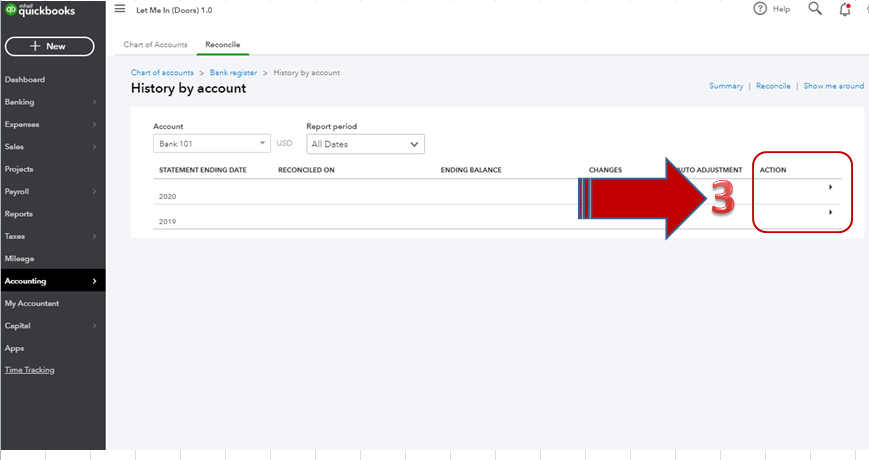Open the Banking sidebar item
The height and width of the screenshot is (460, 869).
[19, 102]
